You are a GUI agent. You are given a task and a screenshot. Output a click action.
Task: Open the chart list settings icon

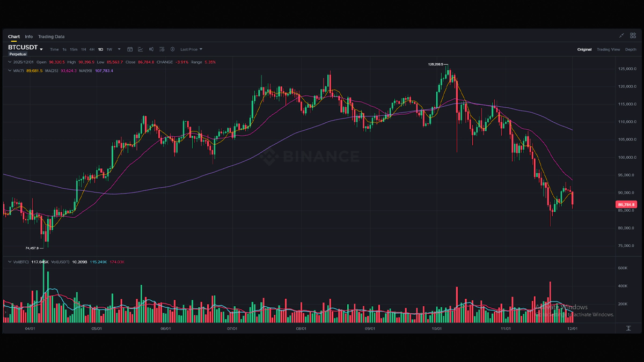(161, 49)
